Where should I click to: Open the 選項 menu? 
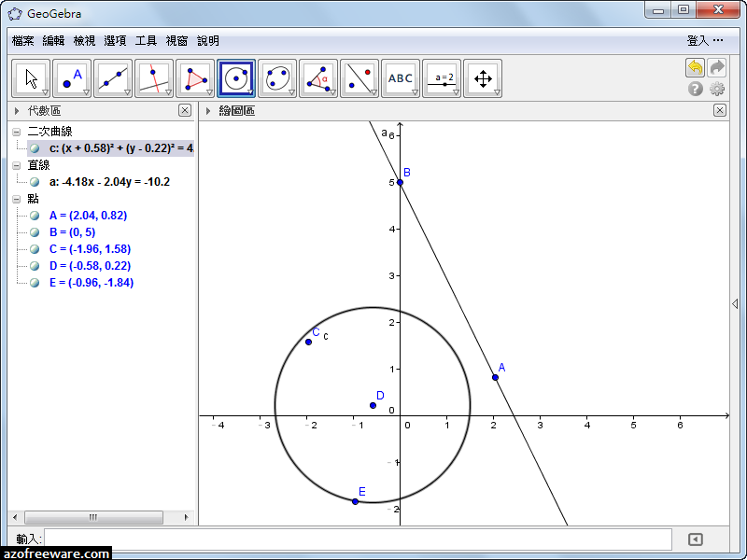point(115,41)
